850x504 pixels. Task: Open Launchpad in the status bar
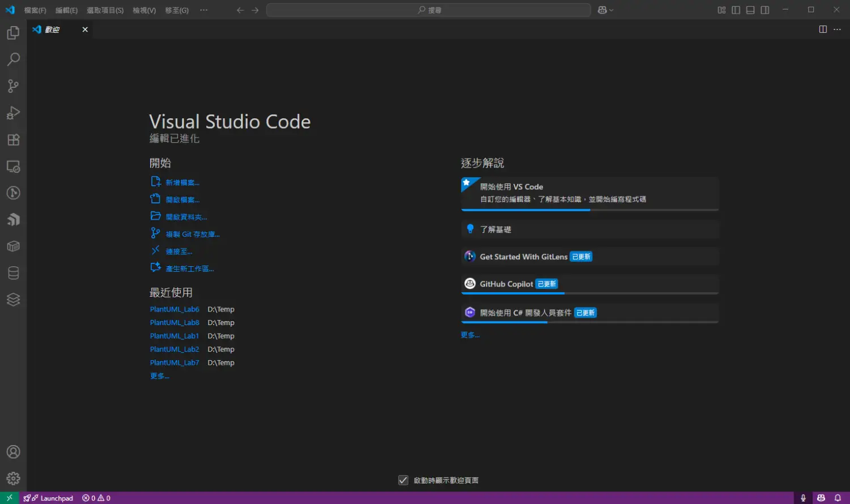48,498
